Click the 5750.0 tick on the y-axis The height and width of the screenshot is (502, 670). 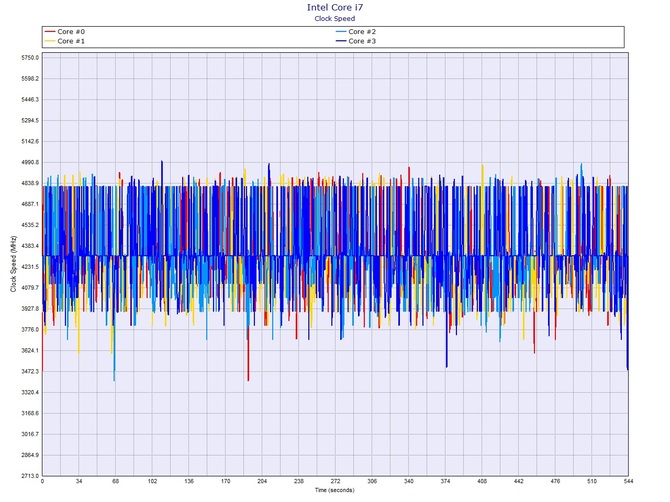(x=28, y=57)
